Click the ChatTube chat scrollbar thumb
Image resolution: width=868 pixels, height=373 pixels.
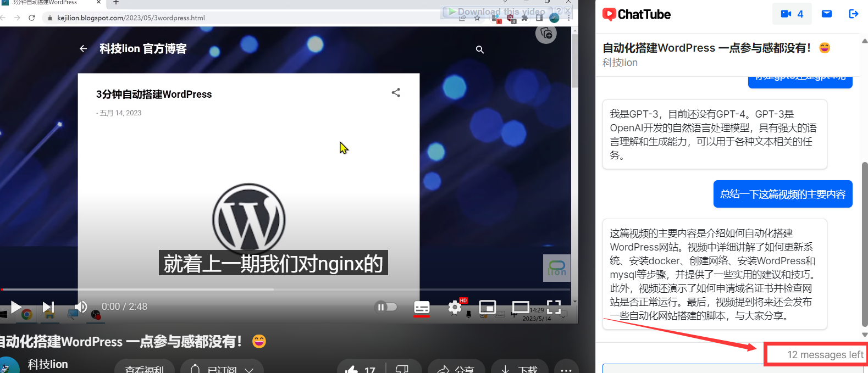click(865, 244)
